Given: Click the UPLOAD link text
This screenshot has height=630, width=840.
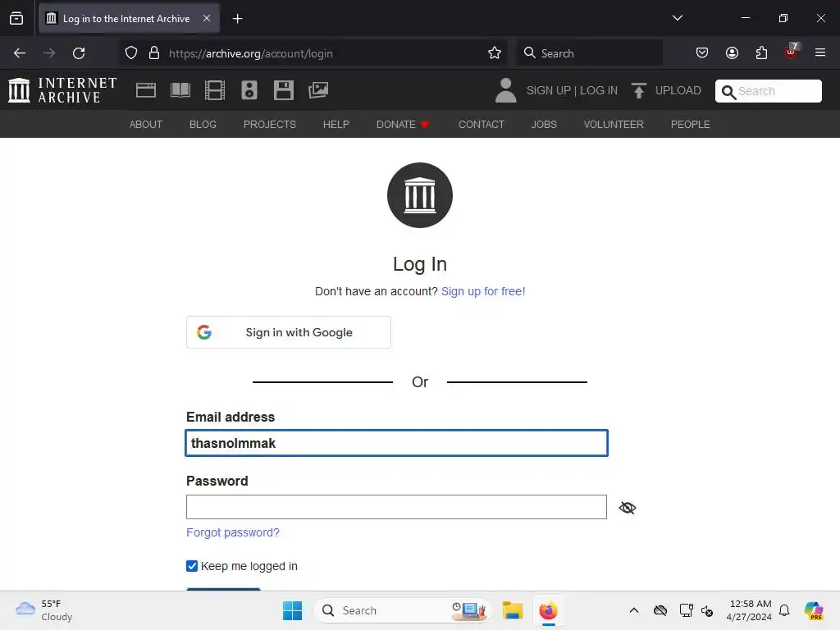Looking at the screenshot, I should point(678,90).
